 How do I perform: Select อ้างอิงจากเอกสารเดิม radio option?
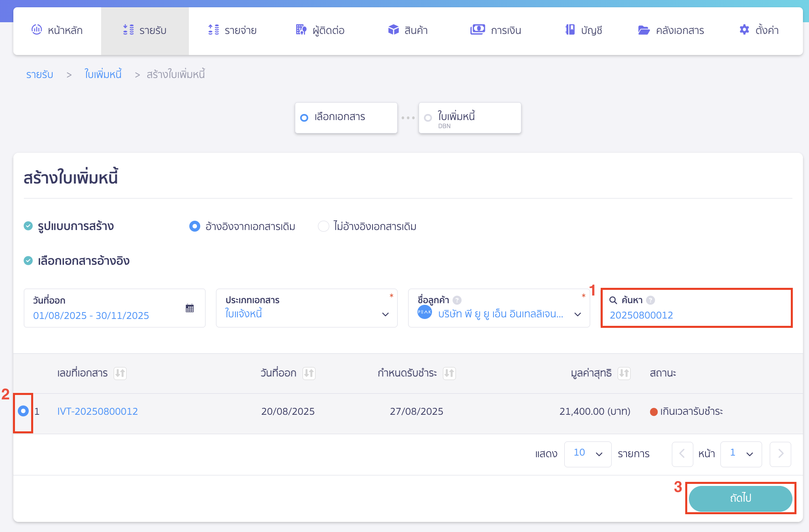[x=195, y=226]
